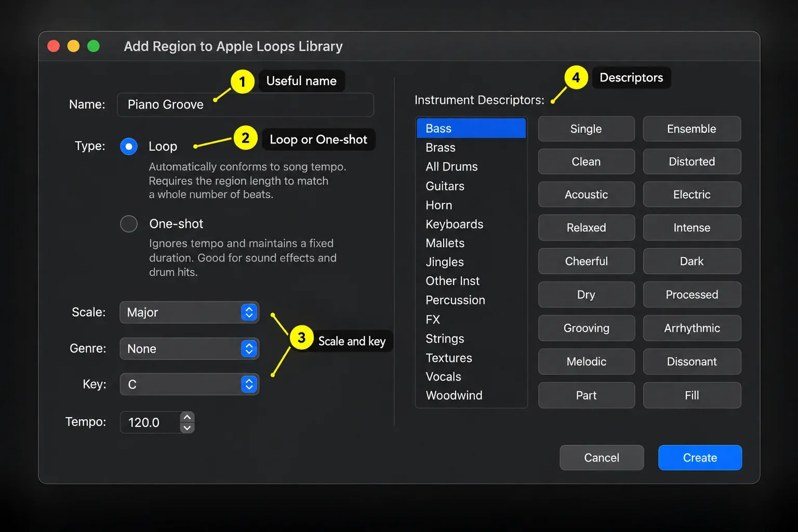The width and height of the screenshot is (798, 532).
Task: Select Woodwind instrument descriptor
Action: pyautogui.click(x=471, y=395)
